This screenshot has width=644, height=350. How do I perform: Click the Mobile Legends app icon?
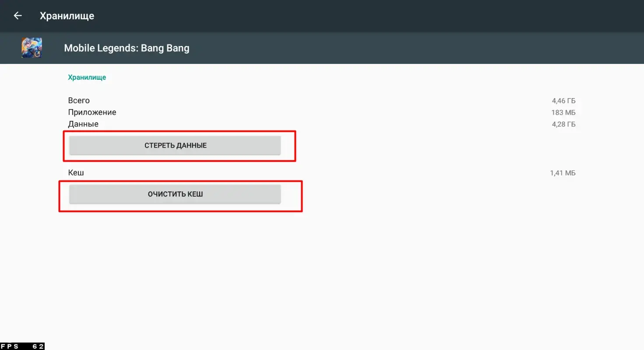32,48
